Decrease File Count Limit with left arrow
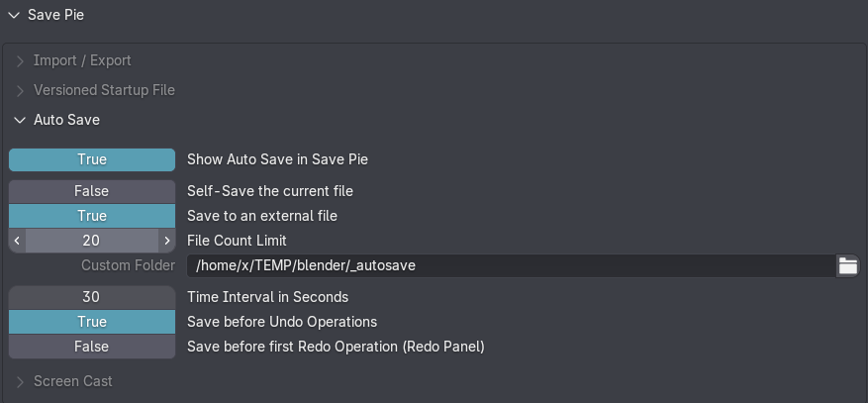 [17, 241]
